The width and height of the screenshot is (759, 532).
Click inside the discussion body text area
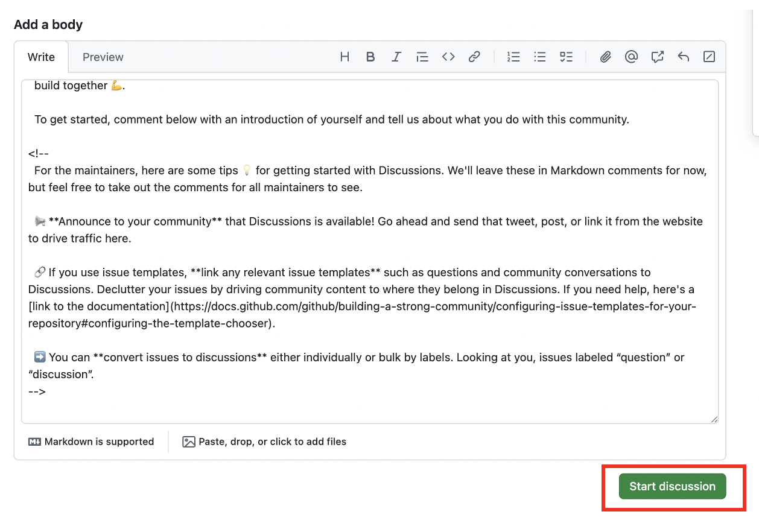click(x=370, y=252)
